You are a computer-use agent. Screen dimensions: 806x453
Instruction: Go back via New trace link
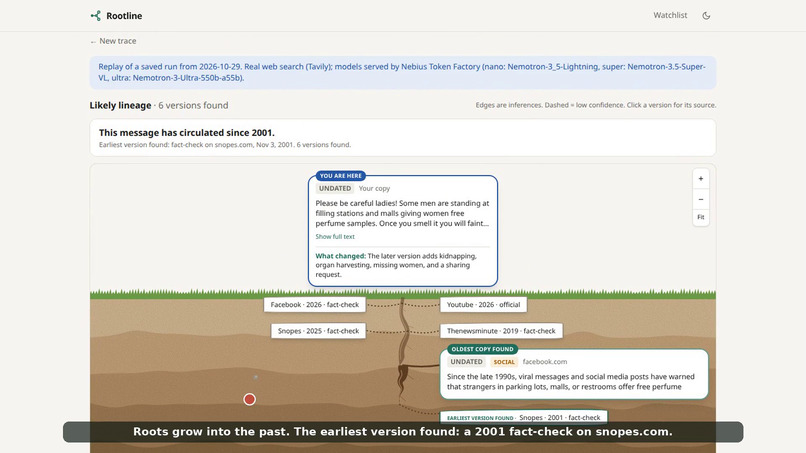pyautogui.click(x=113, y=41)
